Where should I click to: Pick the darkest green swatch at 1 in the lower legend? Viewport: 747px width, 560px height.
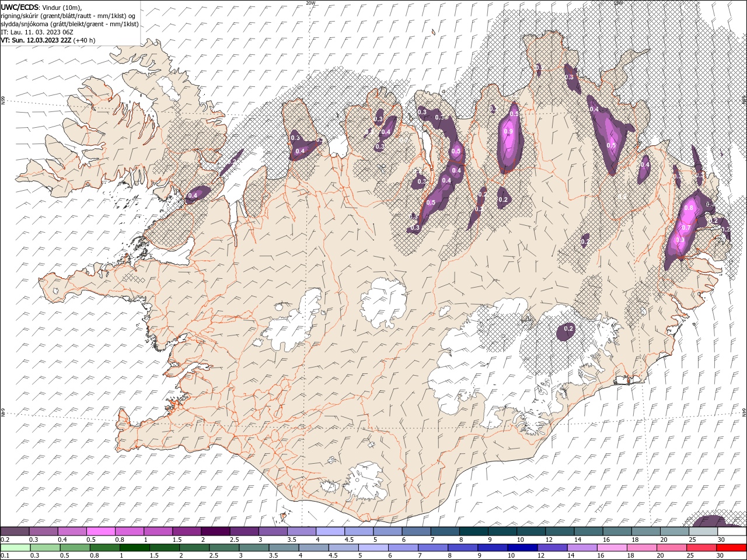click(135, 548)
